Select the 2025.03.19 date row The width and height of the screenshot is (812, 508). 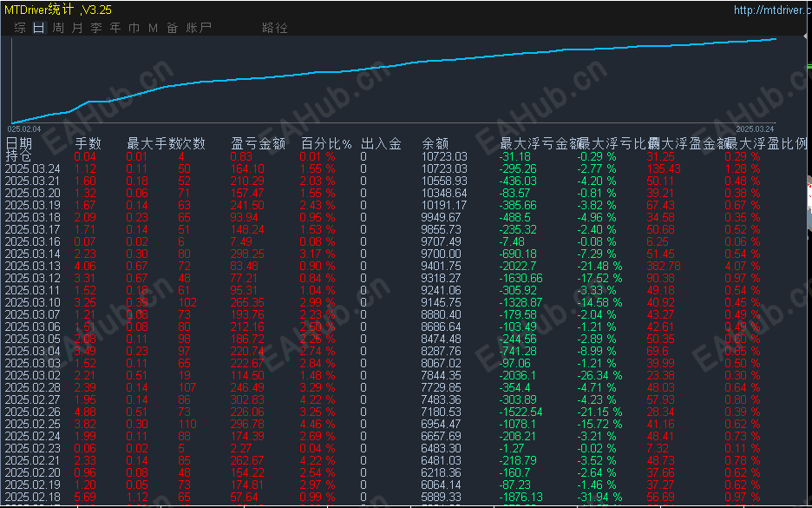point(406,205)
